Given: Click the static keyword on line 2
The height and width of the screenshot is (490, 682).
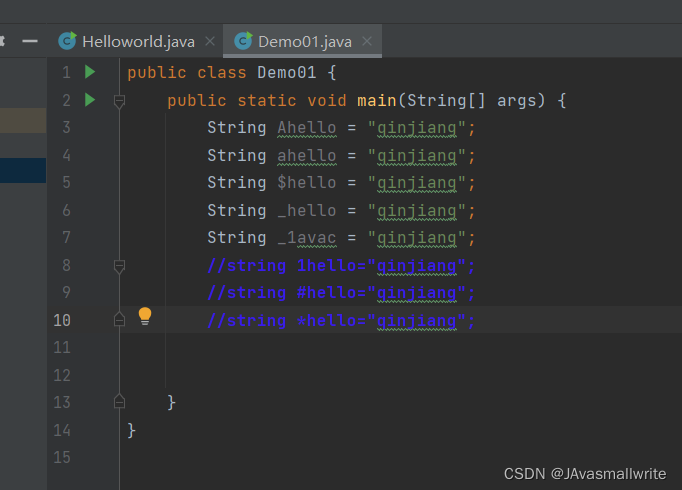Looking at the screenshot, I should click(x=267, y=101).
